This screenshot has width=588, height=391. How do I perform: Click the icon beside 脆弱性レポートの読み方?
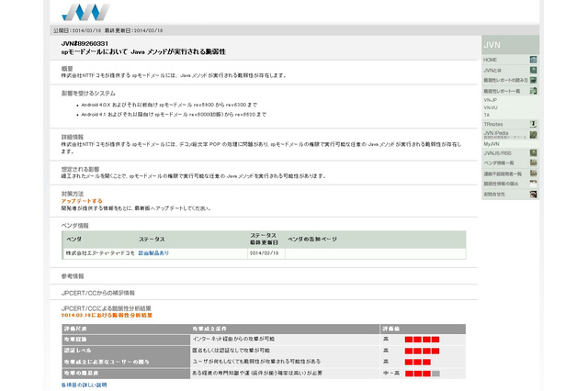pyautogui.click(x=533, y=80)
